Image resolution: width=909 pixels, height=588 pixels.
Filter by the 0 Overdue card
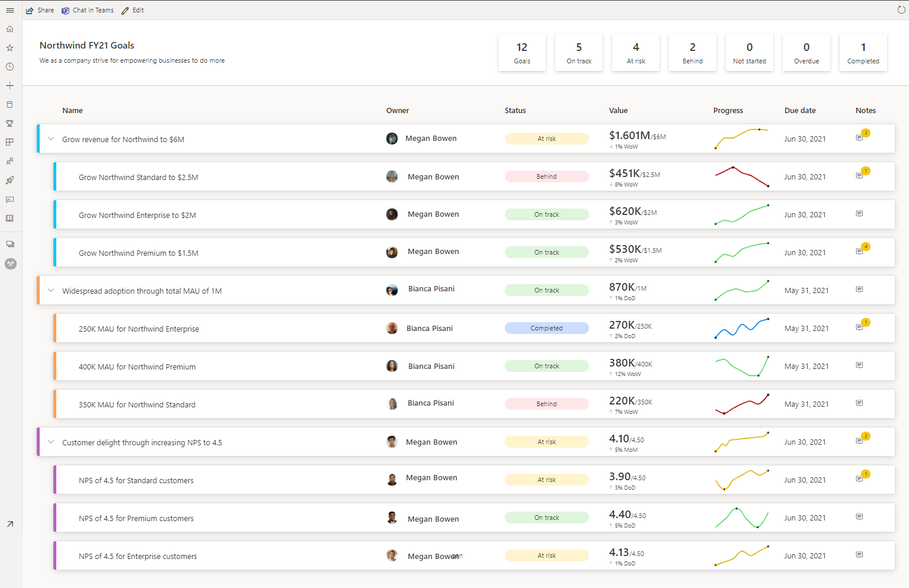(x=806, y=53)
